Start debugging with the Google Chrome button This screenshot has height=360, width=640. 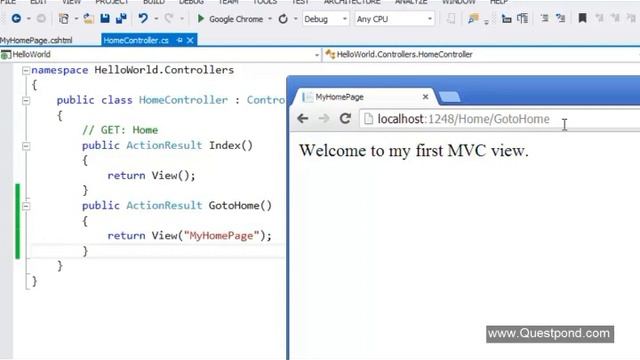230,19
